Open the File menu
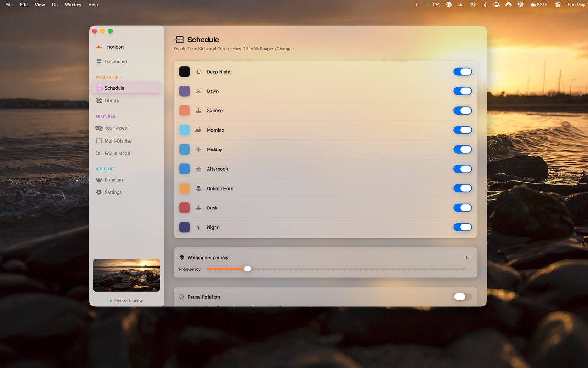Screen dimensions: 588x368 point(9,5)
